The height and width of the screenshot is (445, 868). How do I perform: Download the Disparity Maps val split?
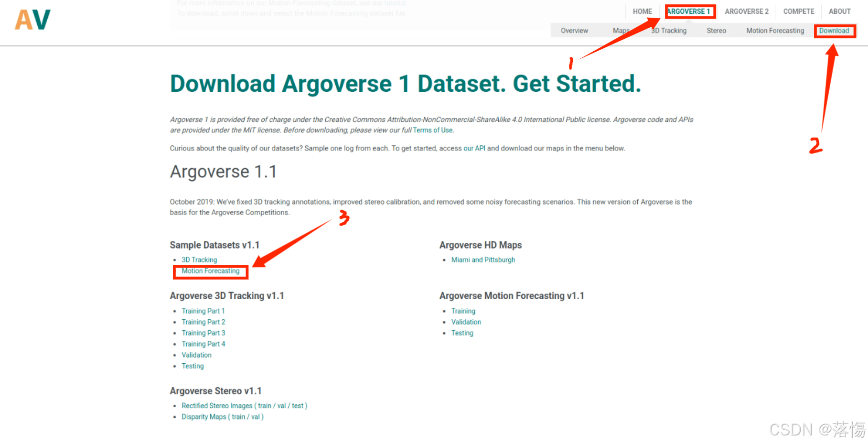coord(256,416)
